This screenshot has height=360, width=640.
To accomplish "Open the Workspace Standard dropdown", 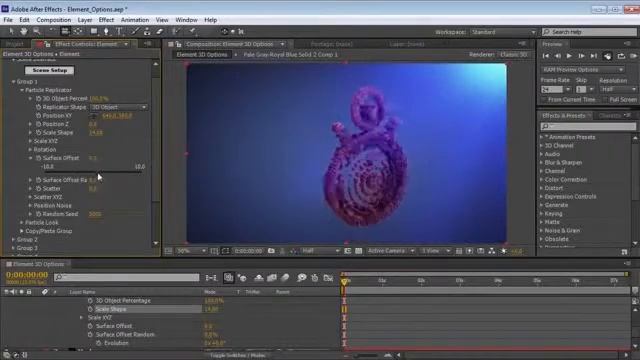I will 503,32.
